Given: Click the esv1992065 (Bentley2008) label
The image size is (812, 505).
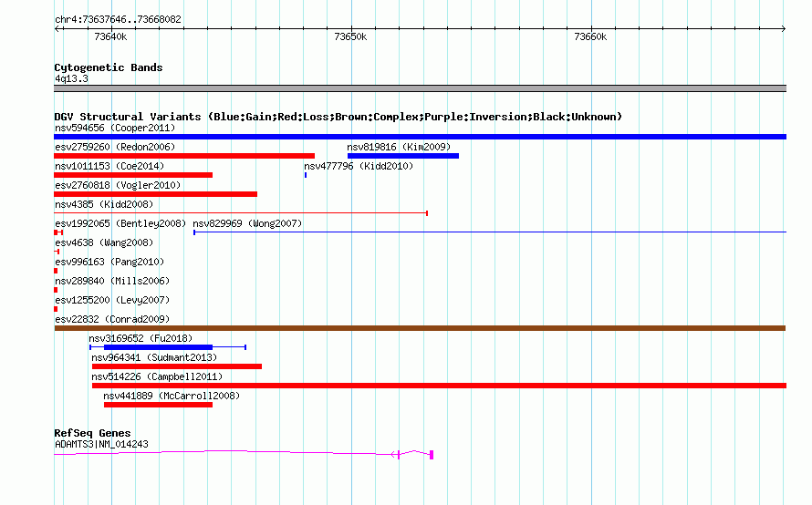Looking at the screenshot, I should (x=120, y=223).
